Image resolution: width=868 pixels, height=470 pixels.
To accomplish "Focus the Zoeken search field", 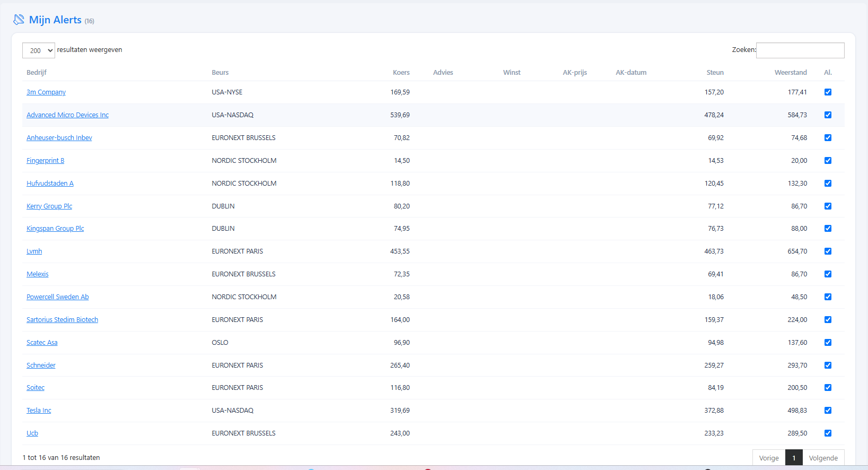I will click(800, 50).
